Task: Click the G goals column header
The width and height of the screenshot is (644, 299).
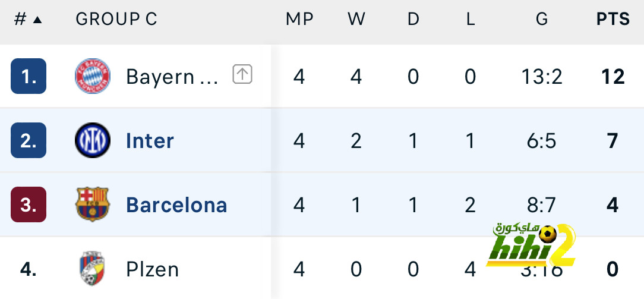Action: click(x=542, y=19)
